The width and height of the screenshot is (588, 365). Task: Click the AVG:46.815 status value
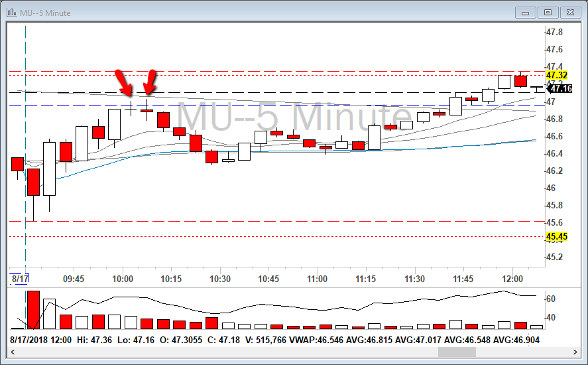[369, 340]
